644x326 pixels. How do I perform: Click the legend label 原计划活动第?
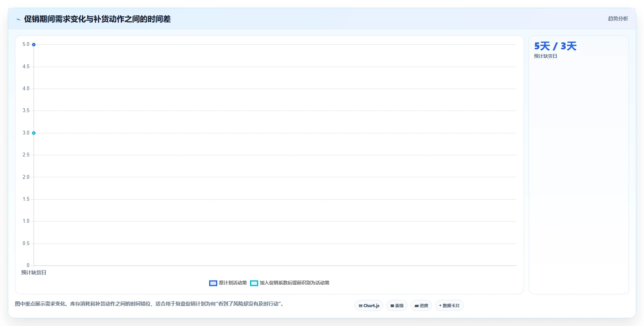(x=233, y=283)
